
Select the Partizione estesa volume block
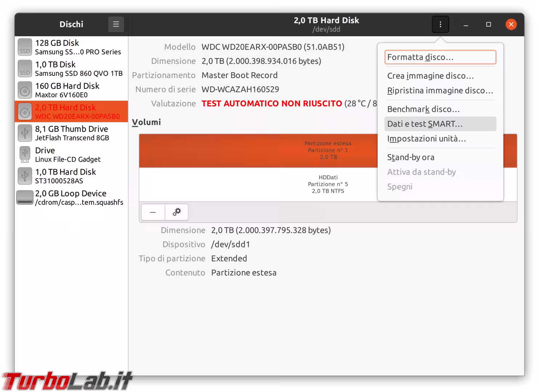(258, 150)
